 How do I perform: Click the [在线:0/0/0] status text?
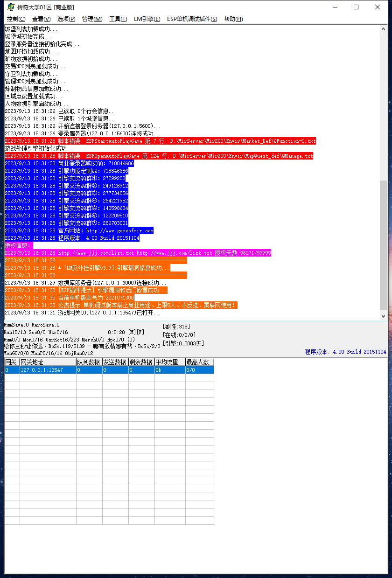[179, 335]
